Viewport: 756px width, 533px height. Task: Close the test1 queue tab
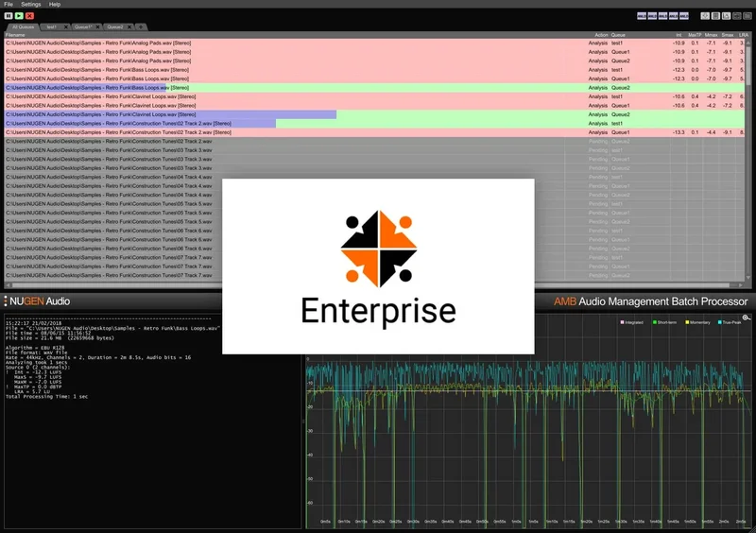pyautogui.click(x=66, y=27)
